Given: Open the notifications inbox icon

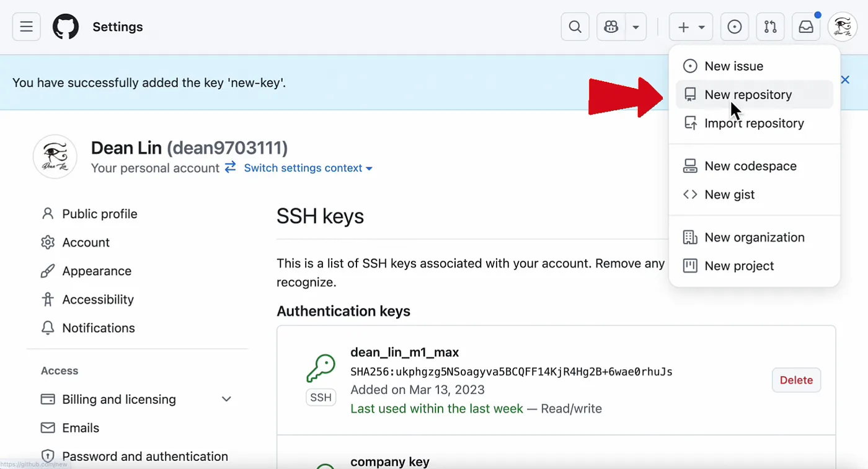Looking at the screenshot, I should (806, 27).
